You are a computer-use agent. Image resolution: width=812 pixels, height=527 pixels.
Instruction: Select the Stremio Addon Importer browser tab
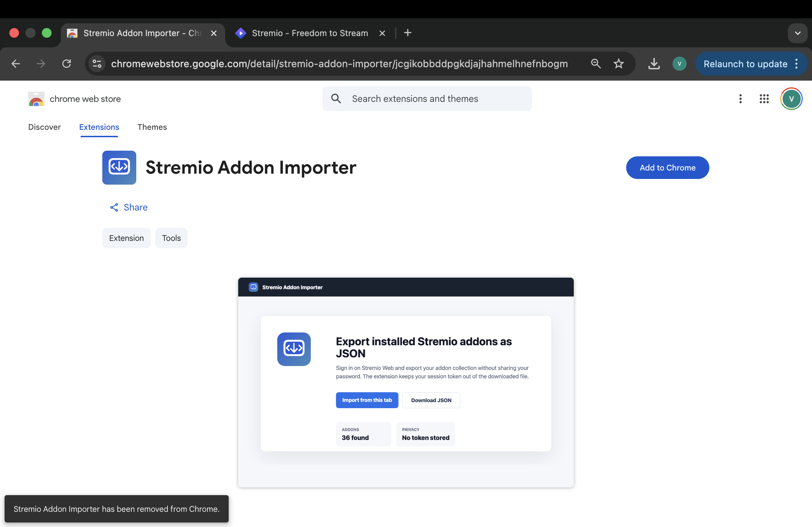coord(142,33)
